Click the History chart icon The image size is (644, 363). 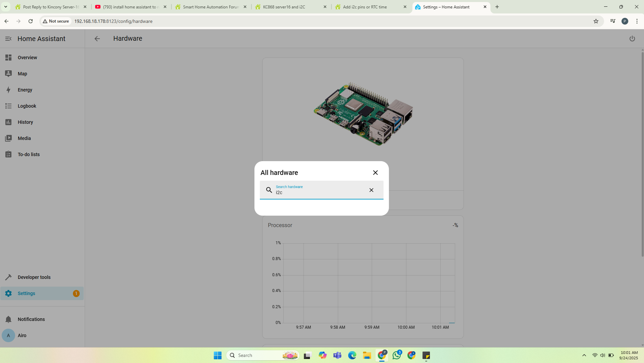click(x=8, y=122)
